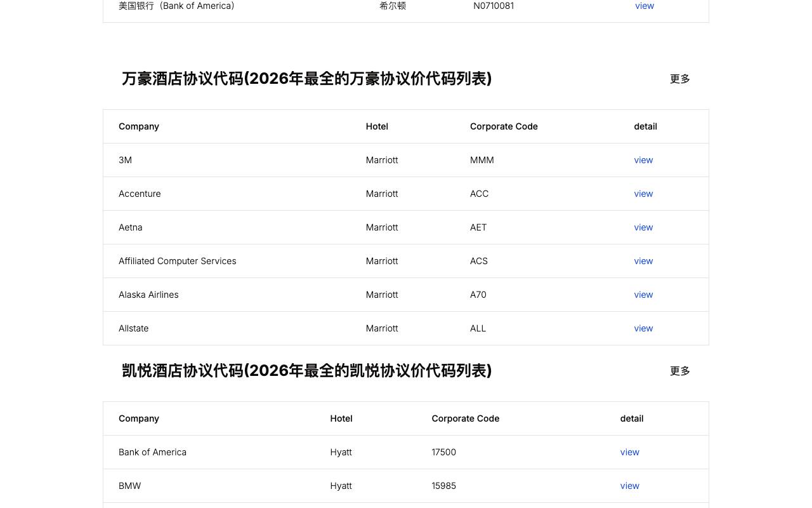This screenshot has width=812, height=508.
Task: Open view link for Bank of America Hilton row
Action: click(x=645, y=6)
